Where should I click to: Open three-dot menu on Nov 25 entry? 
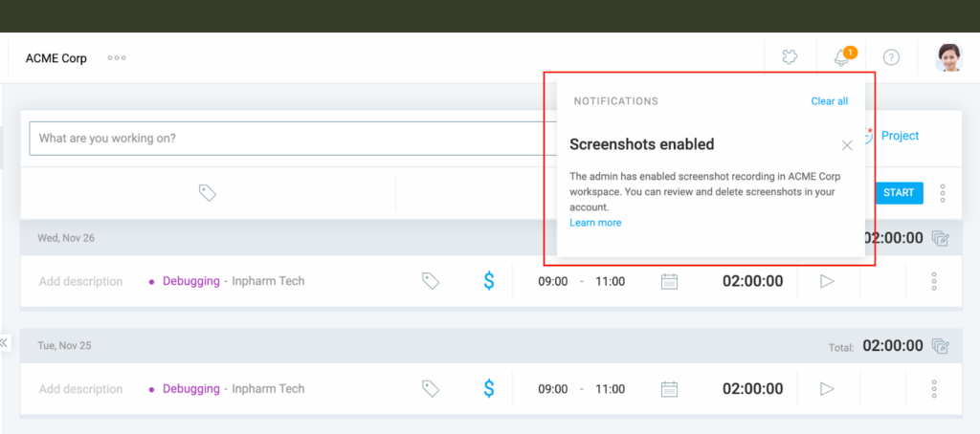(933, 389)
